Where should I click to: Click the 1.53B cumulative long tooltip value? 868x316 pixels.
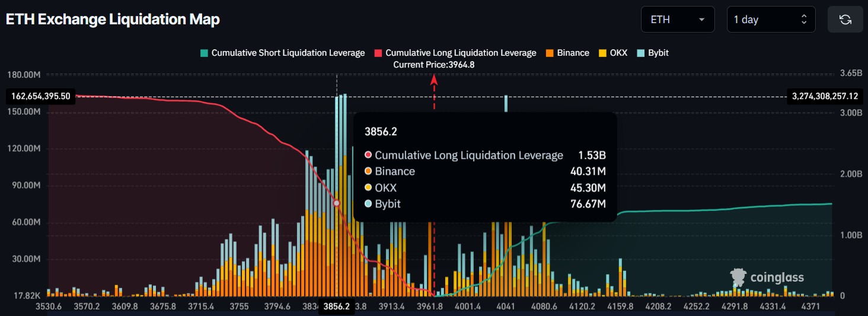(x=592, y=155)
